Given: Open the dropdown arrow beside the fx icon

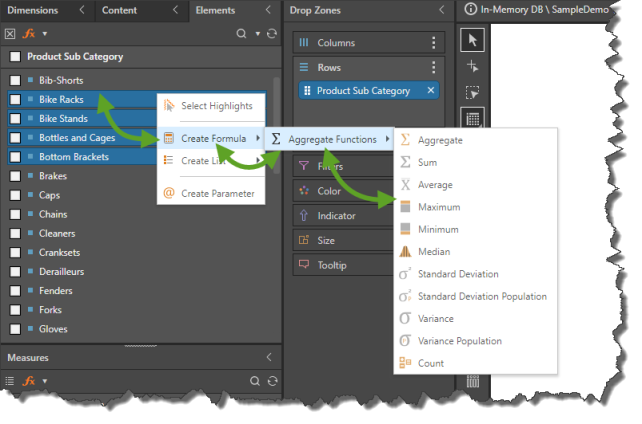Looking at the screenshot, I should click(x=45, y=33).
